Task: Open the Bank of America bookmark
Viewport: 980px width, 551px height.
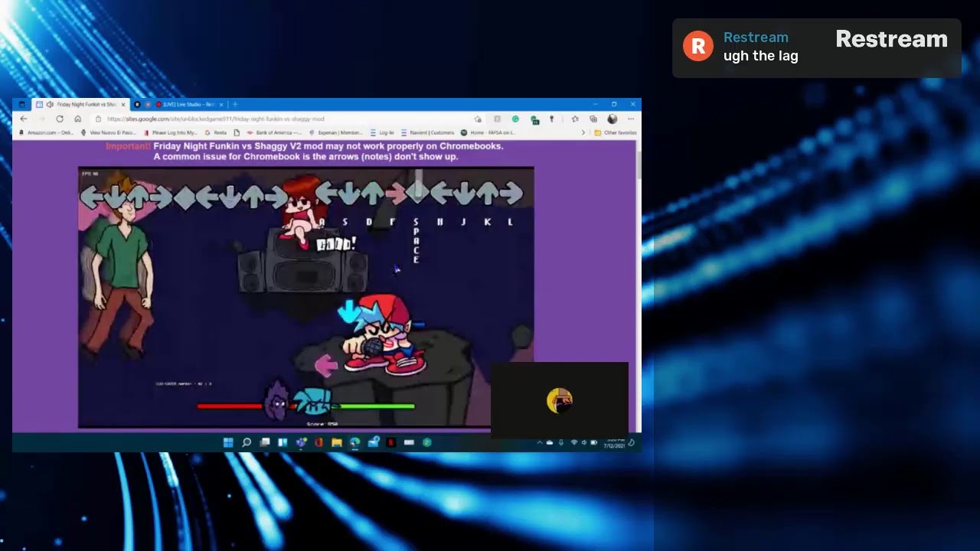Action: click(273, 132)
